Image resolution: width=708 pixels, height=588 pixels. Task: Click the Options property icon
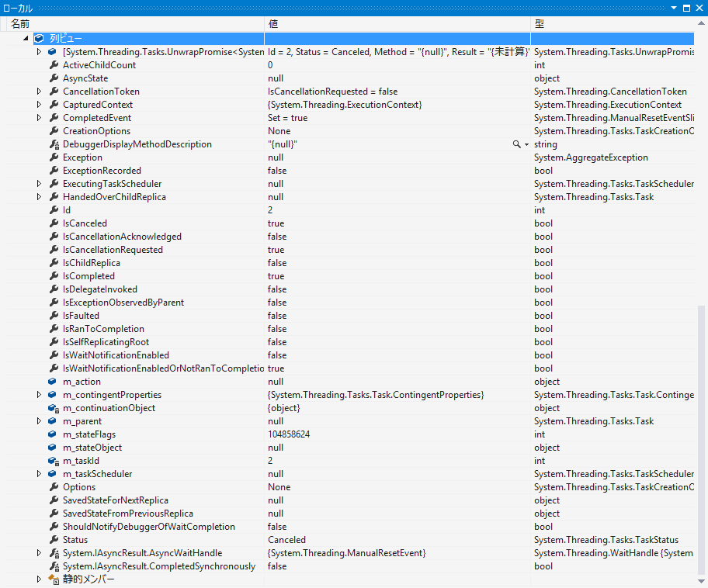pos(54,487)
